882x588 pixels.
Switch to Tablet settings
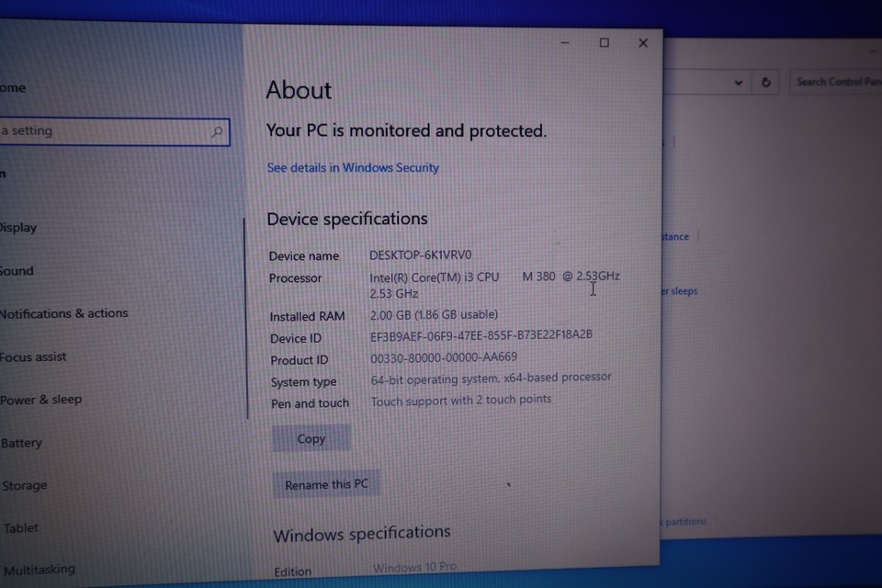click(21, 528)
